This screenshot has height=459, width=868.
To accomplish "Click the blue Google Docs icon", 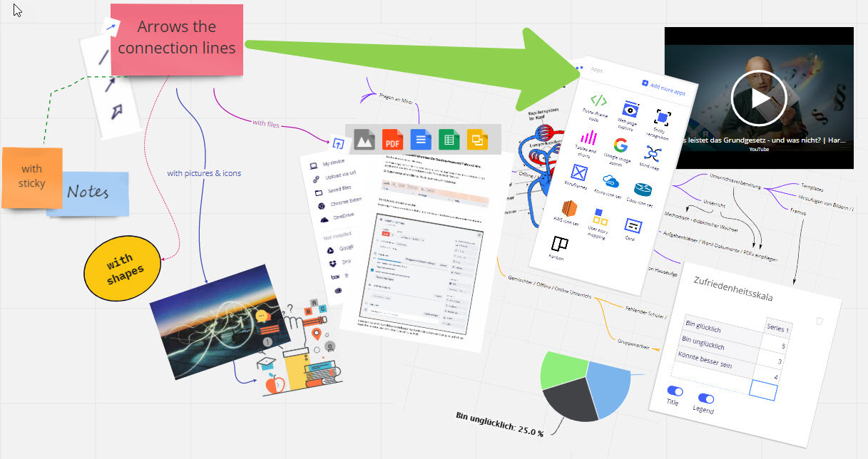I will click(421, 140).
